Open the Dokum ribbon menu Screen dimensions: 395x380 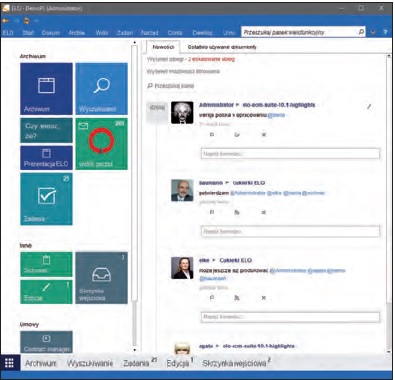pyautogui.click(x=51, y=33)
